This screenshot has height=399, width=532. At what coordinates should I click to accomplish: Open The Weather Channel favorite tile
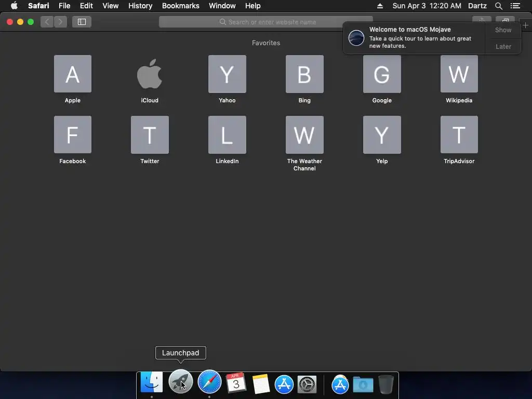coord(304,135)
